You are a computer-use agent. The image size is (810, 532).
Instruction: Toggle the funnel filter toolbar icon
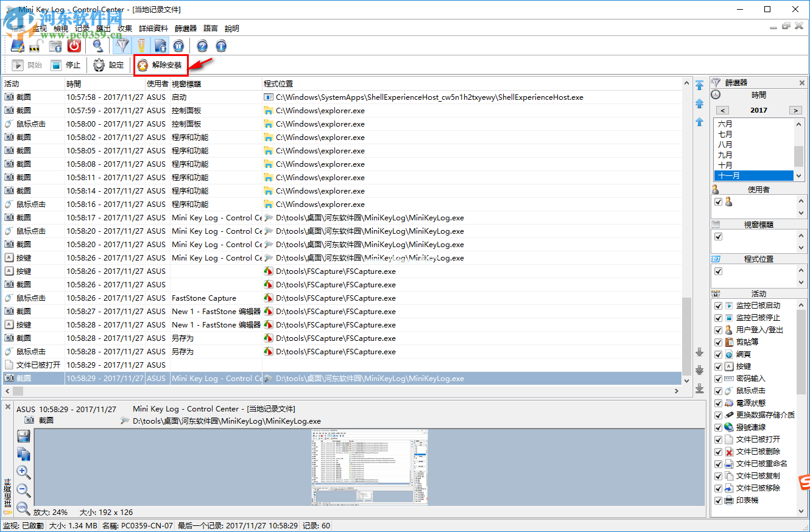123,46
